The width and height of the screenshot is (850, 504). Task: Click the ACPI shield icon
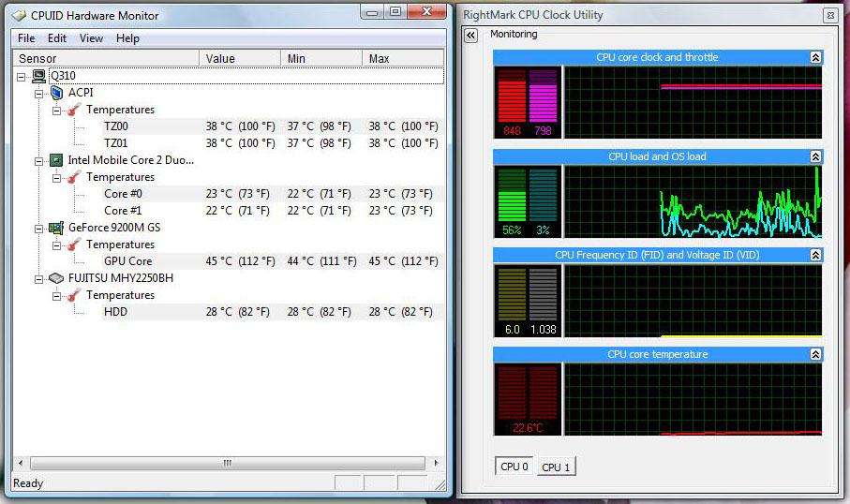pyautogui.click(x=57, y=93)
